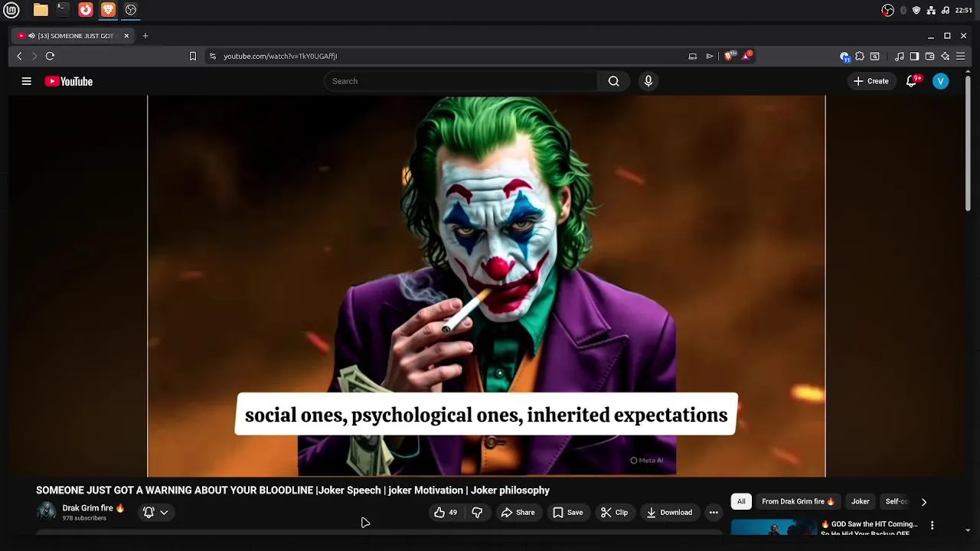This screenshot has height=551, width=980.
Task: Download this video
Action: pos(669,513)
